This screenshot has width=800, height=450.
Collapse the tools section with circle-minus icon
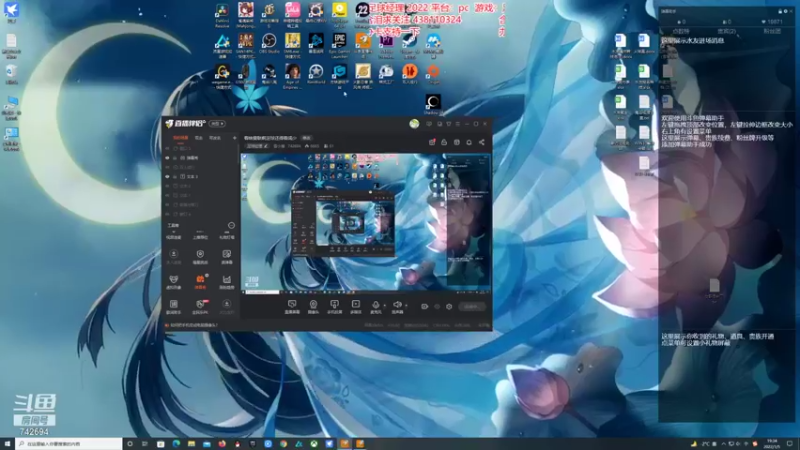pyautogui.click(x=231, y=225)
